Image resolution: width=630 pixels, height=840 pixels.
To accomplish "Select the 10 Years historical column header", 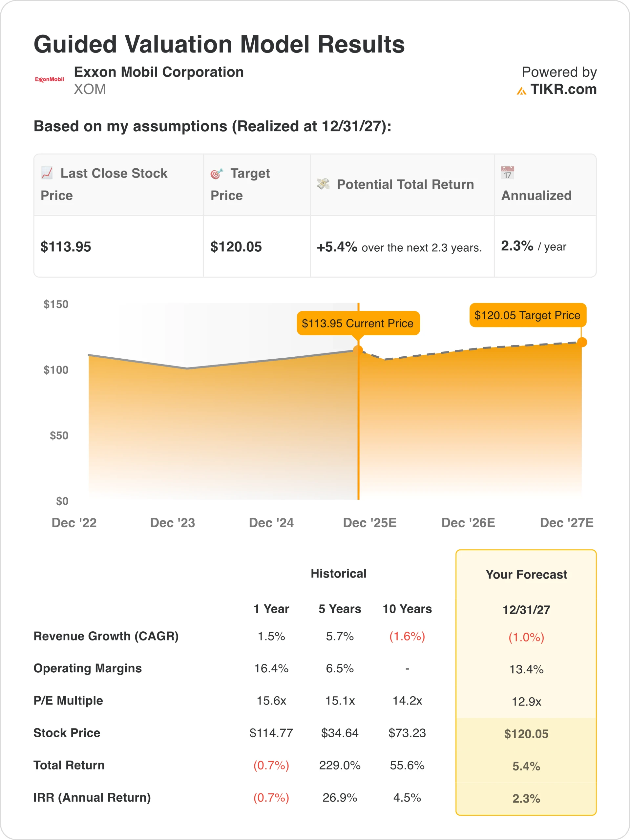I will pyautogui.click(x=407, y=609).
